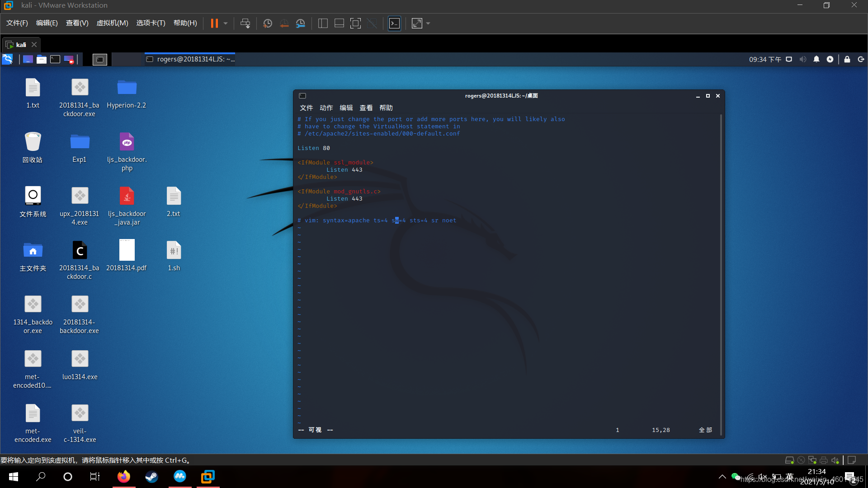This screenshot has height=488, width=868.
Task: Select the 1.sh script file
Action: (174, 256)
